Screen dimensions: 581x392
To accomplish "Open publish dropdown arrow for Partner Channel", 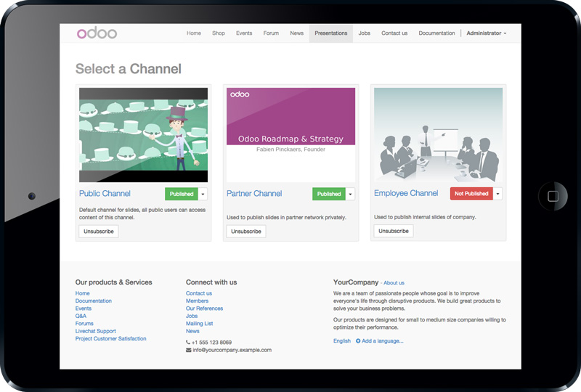I will [x=350, y=194].
